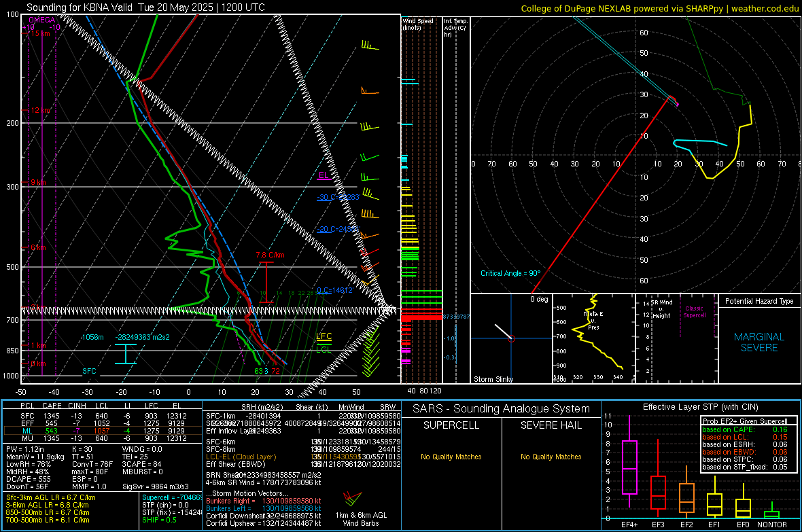Click the weather.cod.edu credit text
Screen dimensions: 802x532
click(765, 8)
